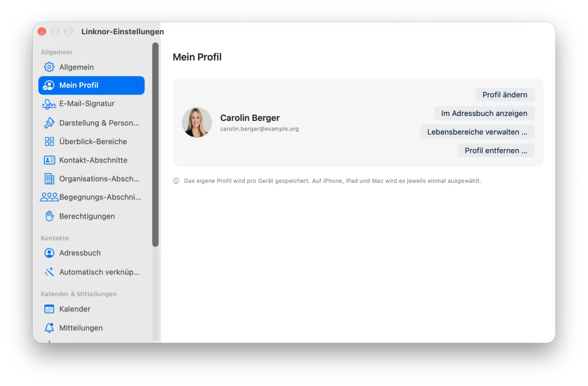Click Profil entfernen …
Screen dimensions: 588x386
(496, 151)
